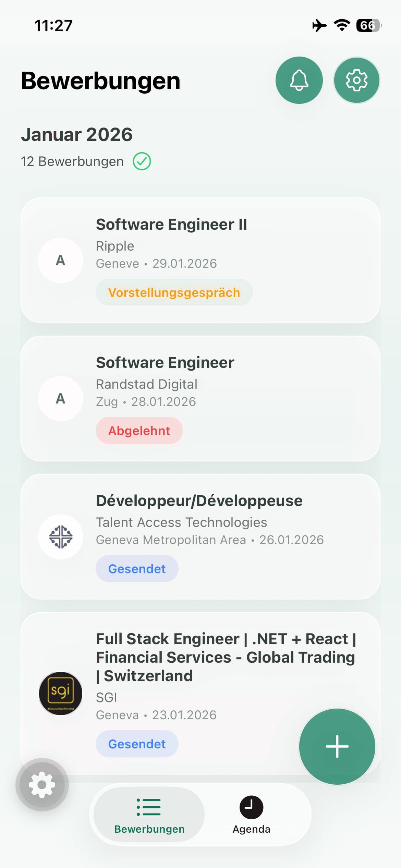Open settings with the green gear icon
This screenshot has width=401, height=868.
tap(356, 80)
